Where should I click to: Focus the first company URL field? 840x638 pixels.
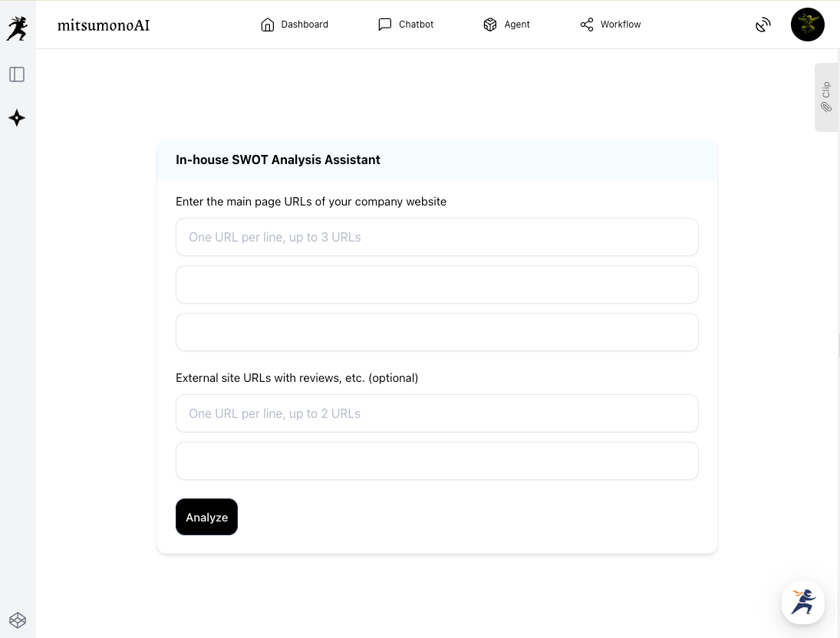click(437, 237)
